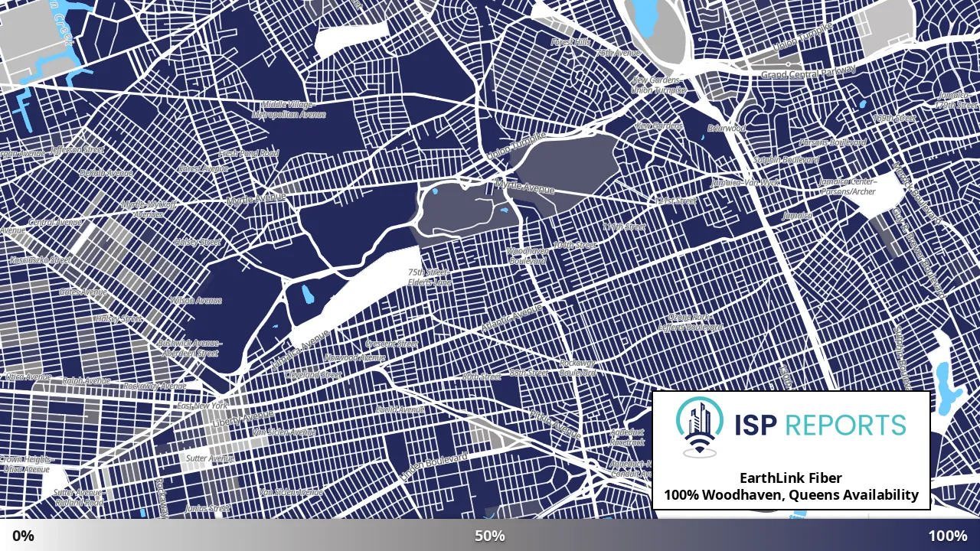
Task: Click the Forest Avenue label
Action: (203, 168)
